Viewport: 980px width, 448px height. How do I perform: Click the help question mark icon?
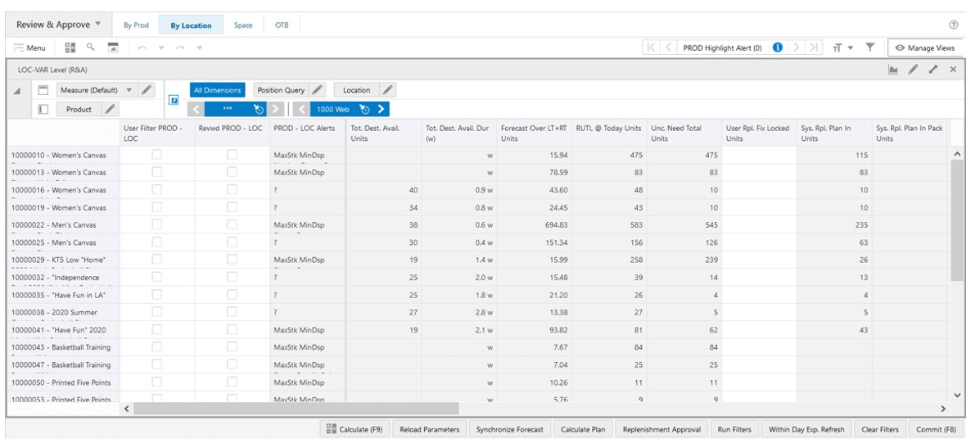point(953,25)
